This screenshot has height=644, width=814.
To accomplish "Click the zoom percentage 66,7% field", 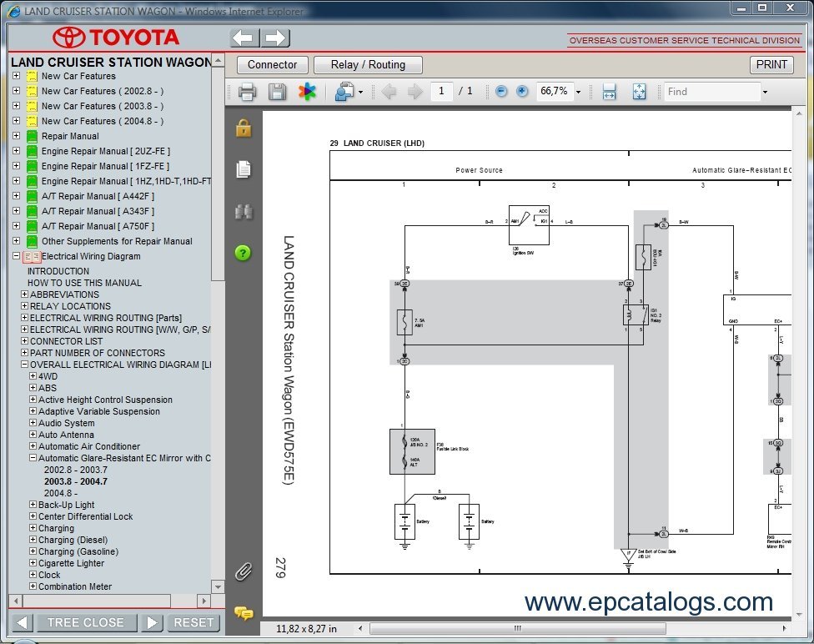I will pos(555,92).
